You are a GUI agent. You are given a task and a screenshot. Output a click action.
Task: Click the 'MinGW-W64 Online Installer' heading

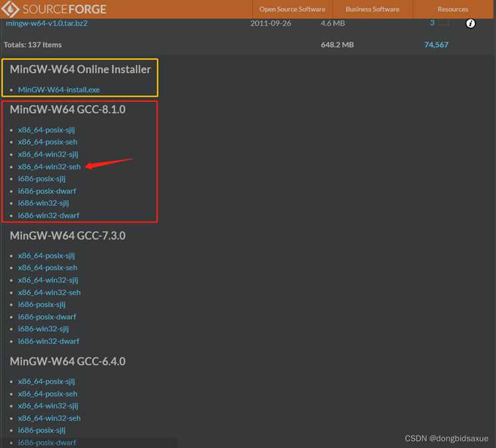click(80, 69)
